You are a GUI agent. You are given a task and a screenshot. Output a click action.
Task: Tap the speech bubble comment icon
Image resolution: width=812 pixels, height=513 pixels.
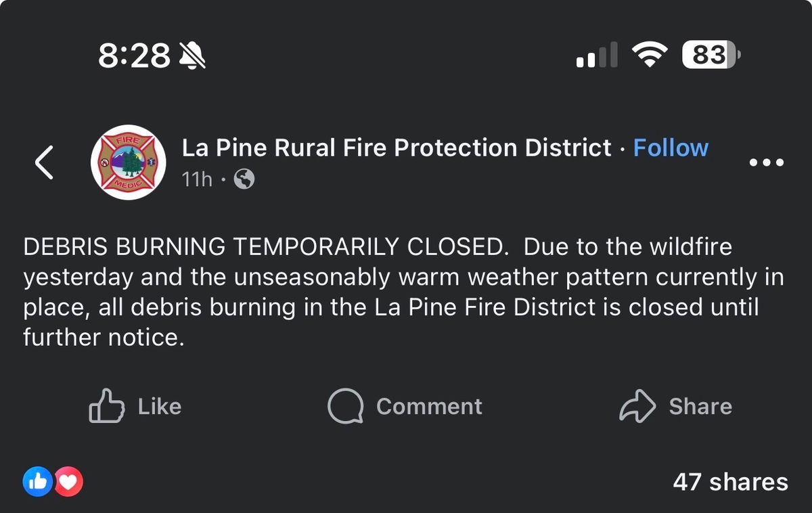[x=345, y=406]
